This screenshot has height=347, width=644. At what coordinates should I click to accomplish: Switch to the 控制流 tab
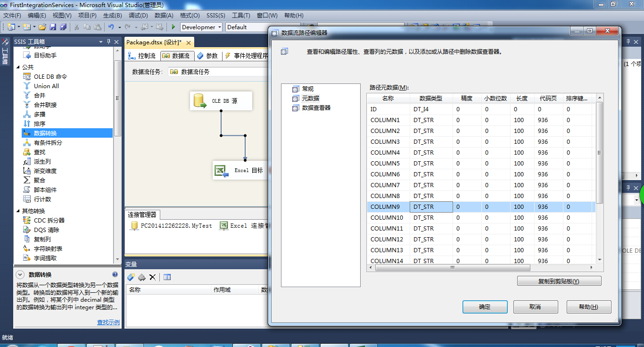point(143,56)
